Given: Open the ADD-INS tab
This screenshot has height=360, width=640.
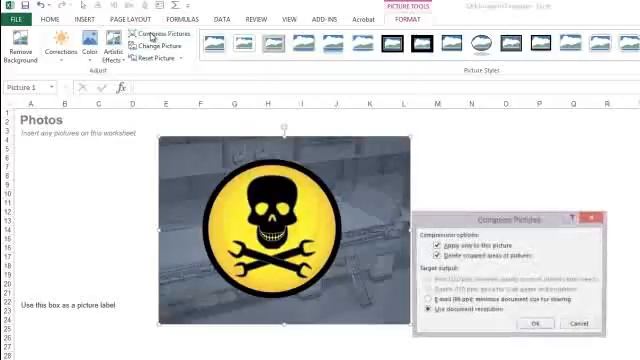Looking at the screenshot, I should point(324,19).
